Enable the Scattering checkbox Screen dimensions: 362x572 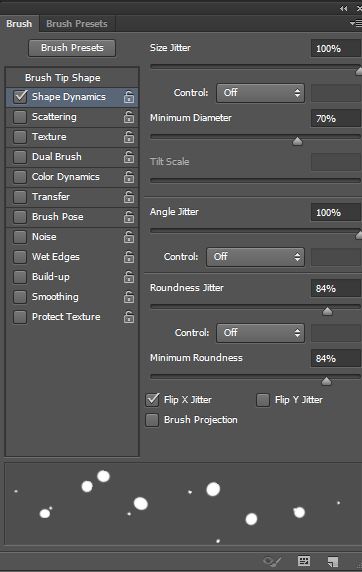pyautogui.click(x=20, y=117)
